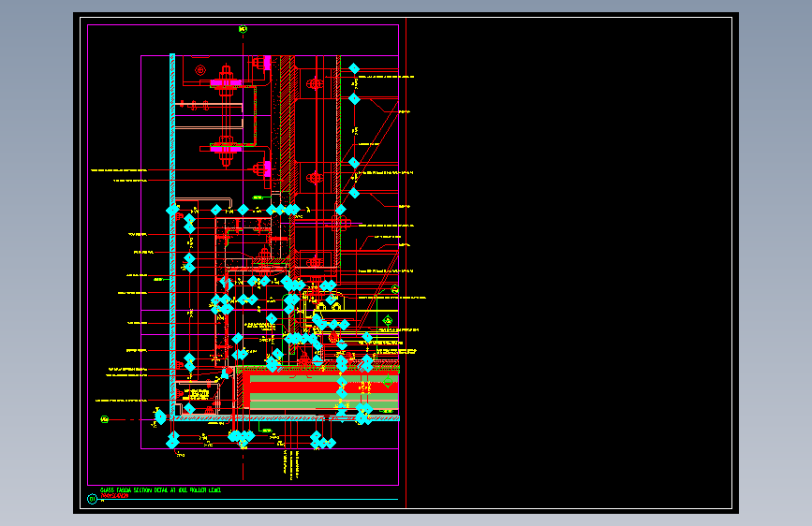
Task: Select the small green circle tag near the diagonal lines
Action: click(x=395, y=289)
